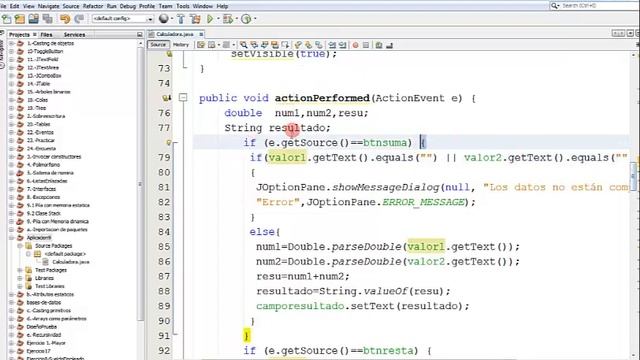This screenshot has height=360, width=640.
Task: Minimize the Projects window using its panel icon
Action: (x=140, y=35)
